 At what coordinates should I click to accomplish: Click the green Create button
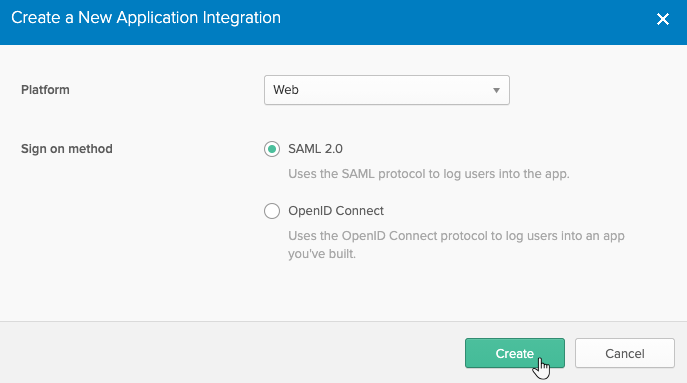515,353
